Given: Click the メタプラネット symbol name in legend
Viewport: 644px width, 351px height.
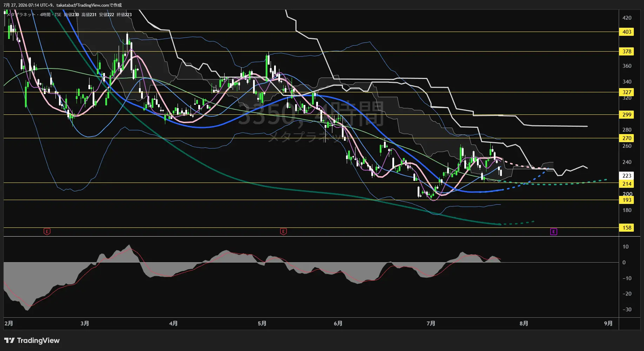Looking at the screenshot, I should 21,15.
